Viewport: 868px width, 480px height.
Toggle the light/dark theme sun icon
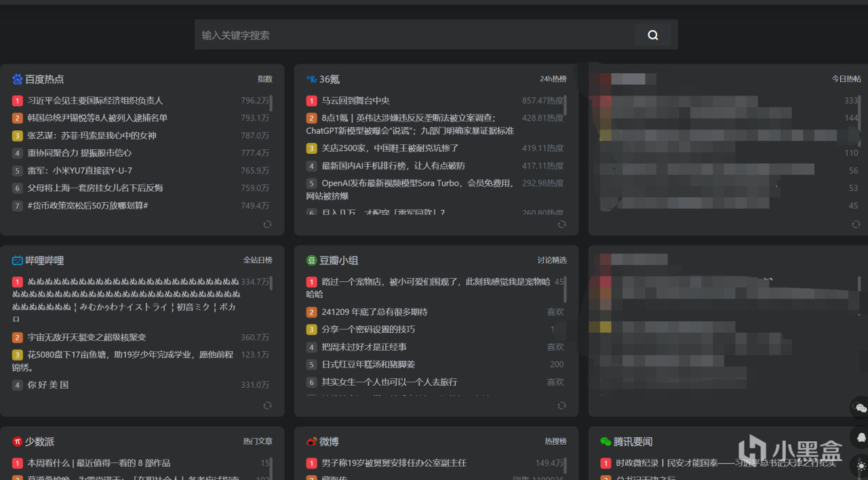click(861, 466)
